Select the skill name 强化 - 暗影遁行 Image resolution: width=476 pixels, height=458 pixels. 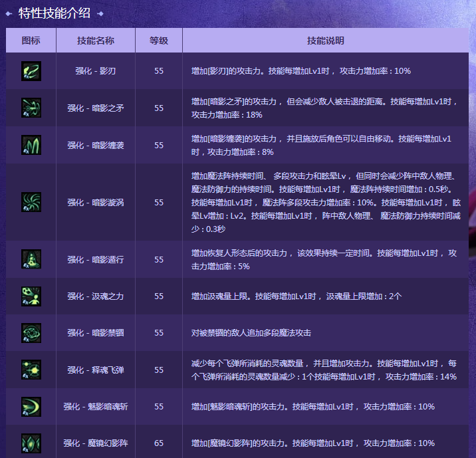[96, 259]
